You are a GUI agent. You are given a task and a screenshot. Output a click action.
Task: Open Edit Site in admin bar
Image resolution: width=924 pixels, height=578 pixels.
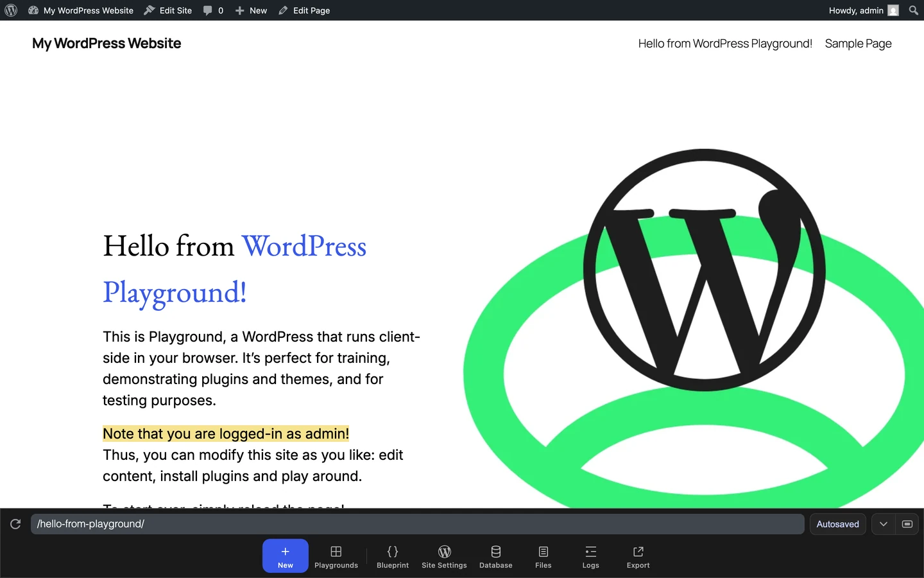pos(168,10)
